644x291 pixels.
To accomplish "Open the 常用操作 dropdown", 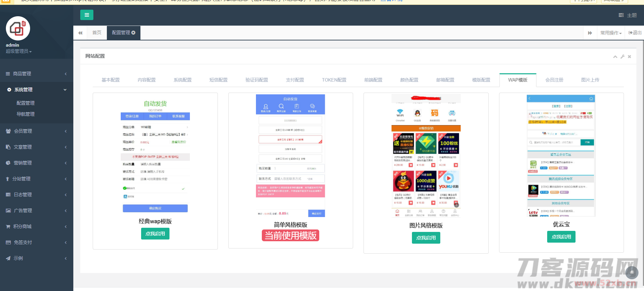I will coord(610,33).
